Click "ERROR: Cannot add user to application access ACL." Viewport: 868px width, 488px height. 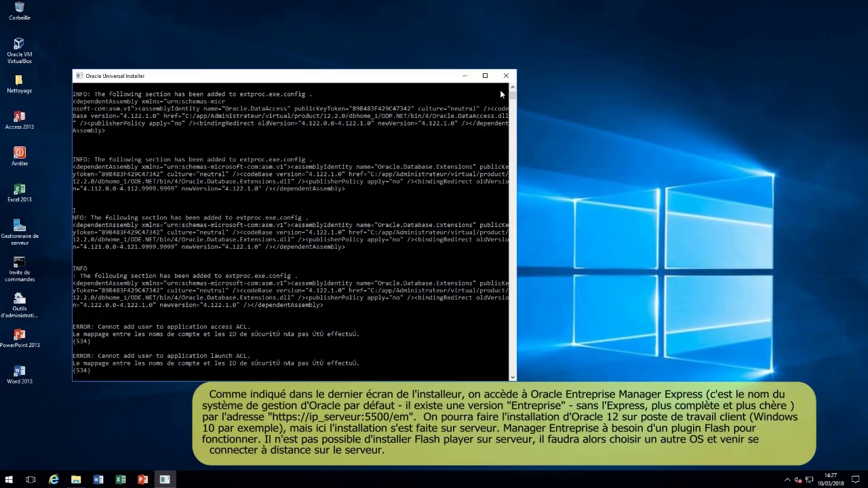point(161,327)
